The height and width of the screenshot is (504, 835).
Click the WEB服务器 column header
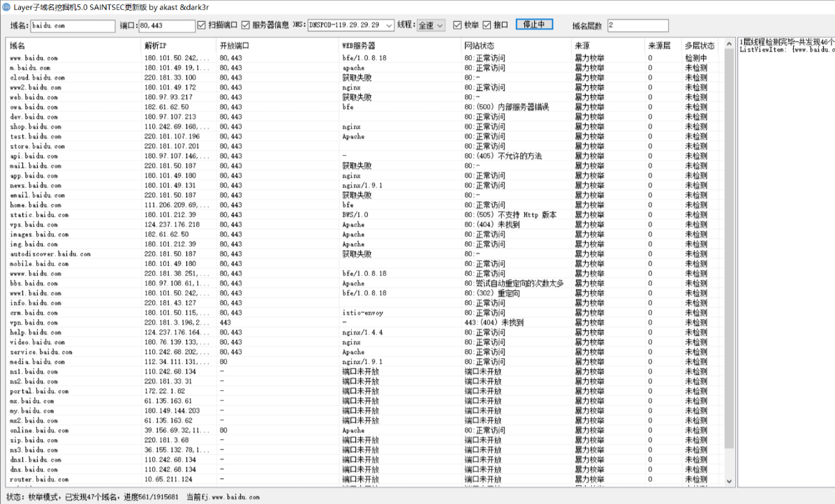coord(398,45)
